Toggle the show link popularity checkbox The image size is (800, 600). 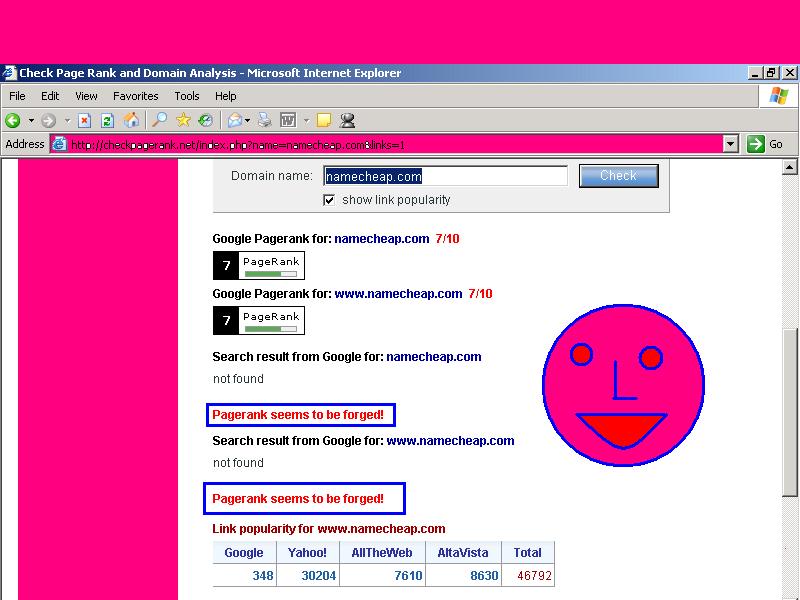[x=329, y=200]
